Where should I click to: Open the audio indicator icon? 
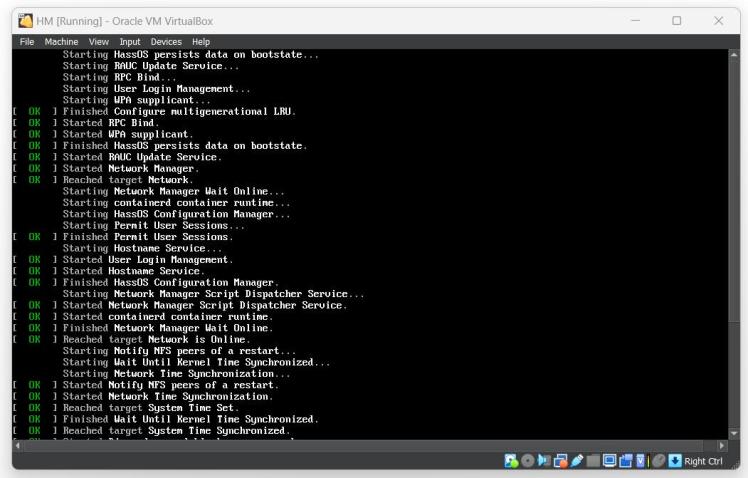coord(544,461)
